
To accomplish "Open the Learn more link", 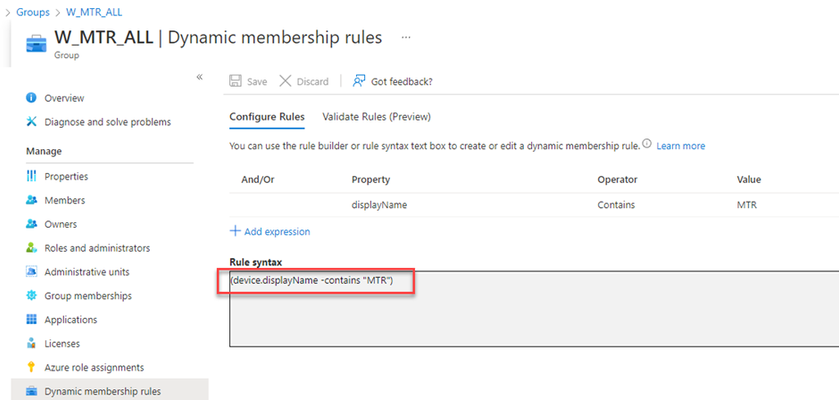I will point(681,146).
